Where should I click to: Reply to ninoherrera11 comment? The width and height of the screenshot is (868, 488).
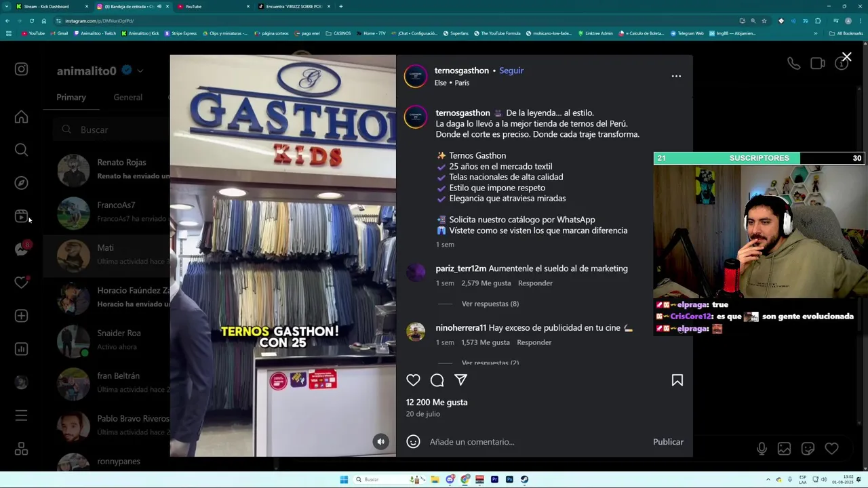coord(534,342)
